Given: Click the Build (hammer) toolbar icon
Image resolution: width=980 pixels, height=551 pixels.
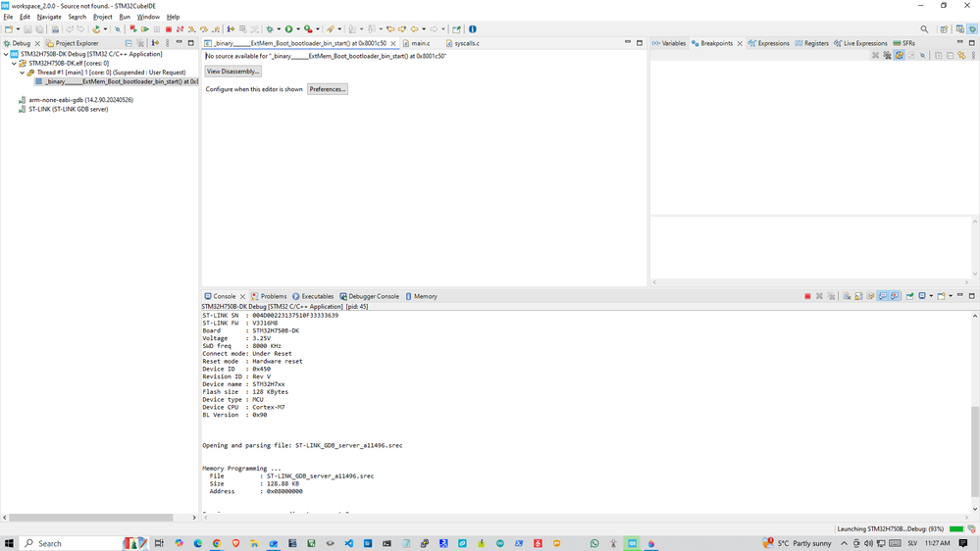Looking at the screenshot, I should click(x=95, y=28).
